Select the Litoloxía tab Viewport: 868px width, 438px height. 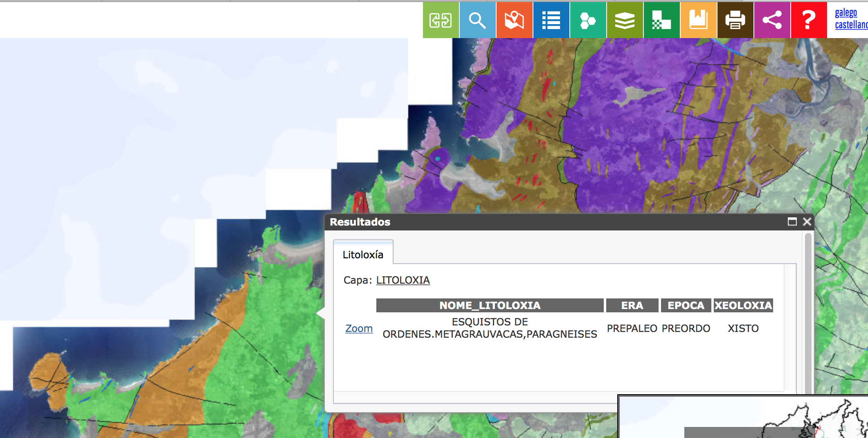click(x=363, y=255)
